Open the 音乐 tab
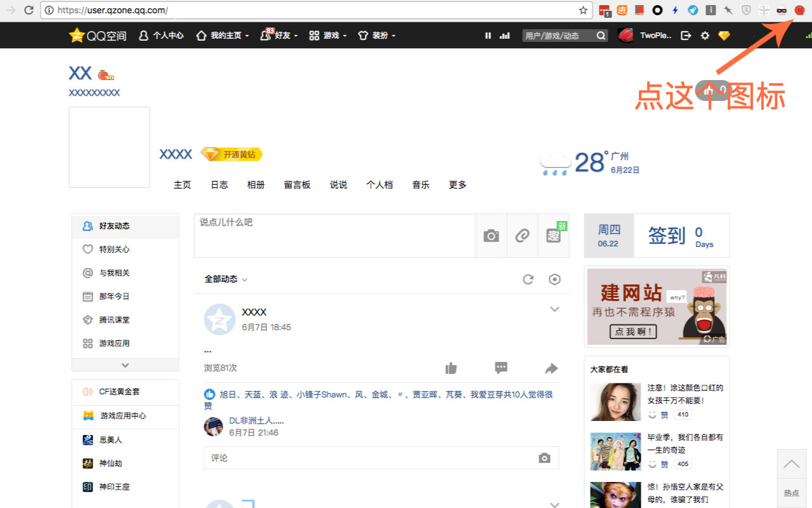 click(421, 185)
